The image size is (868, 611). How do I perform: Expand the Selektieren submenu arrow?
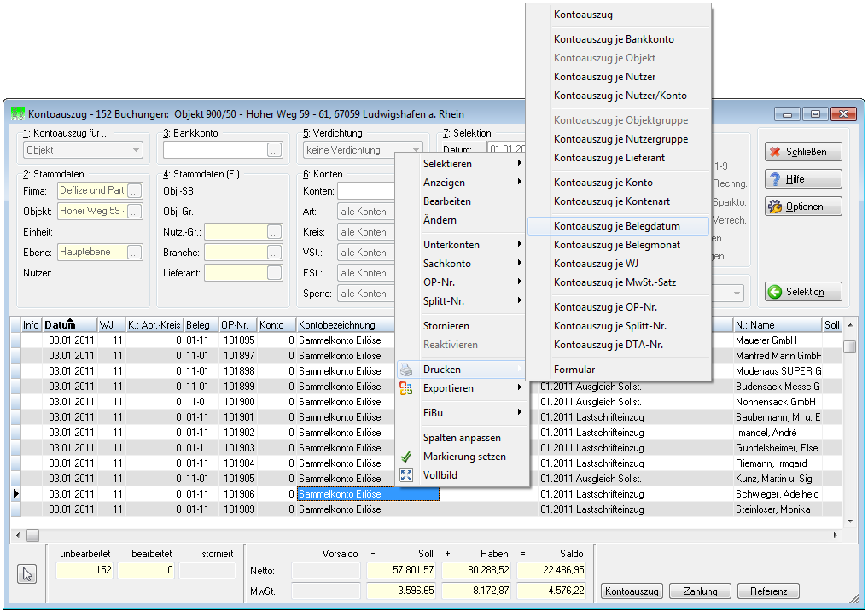click(x=519, y=163)
